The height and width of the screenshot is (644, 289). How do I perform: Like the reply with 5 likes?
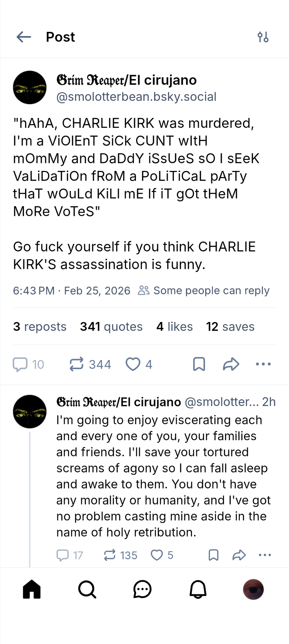point(157,555)
